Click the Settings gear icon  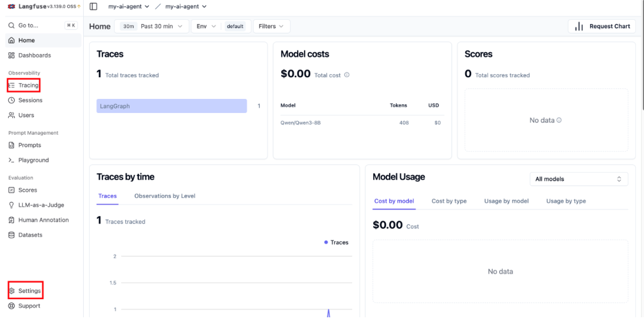point(12,291)
